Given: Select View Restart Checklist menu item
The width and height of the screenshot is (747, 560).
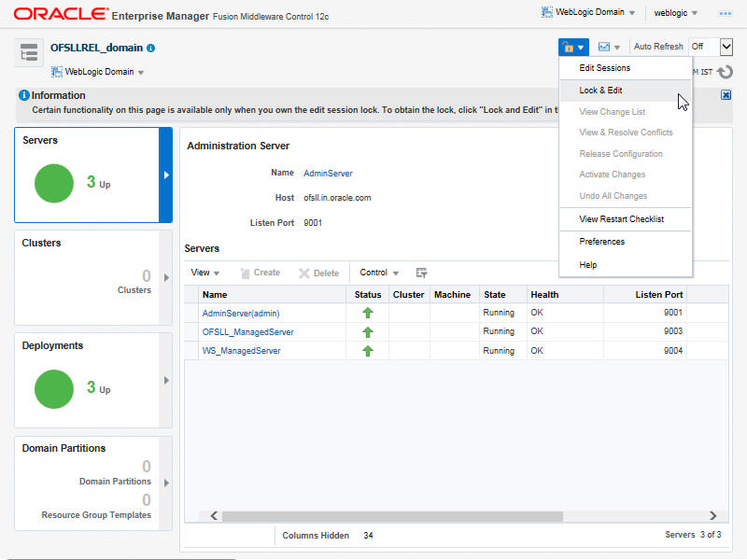Looking at the screenshot, I should click(625, 219).
